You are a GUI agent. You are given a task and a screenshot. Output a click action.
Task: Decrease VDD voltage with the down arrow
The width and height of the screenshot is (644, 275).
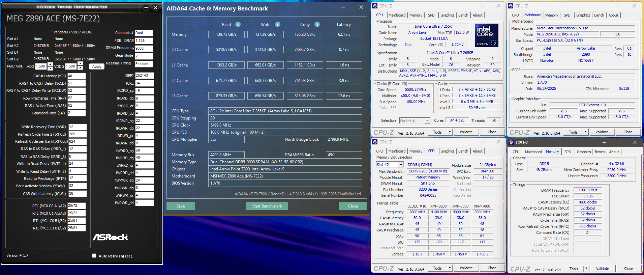(50, 68)
